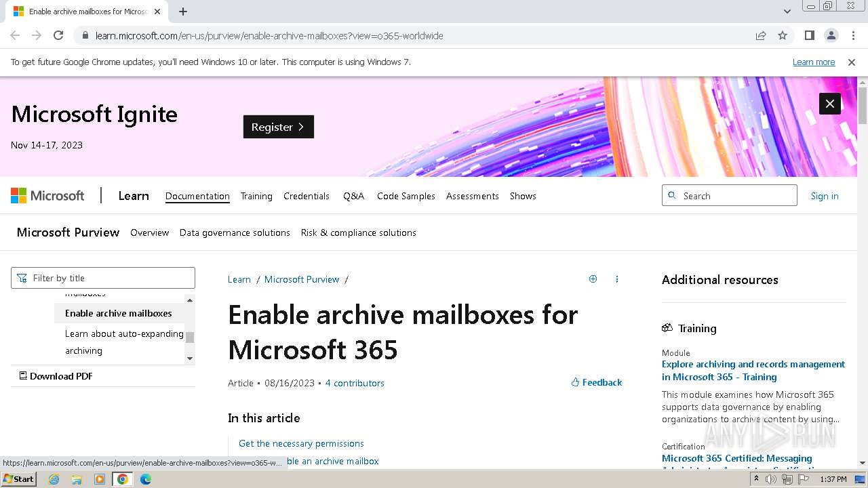868x488 pixels.
Task: Open the Documentation menu item
Action: 197,196
